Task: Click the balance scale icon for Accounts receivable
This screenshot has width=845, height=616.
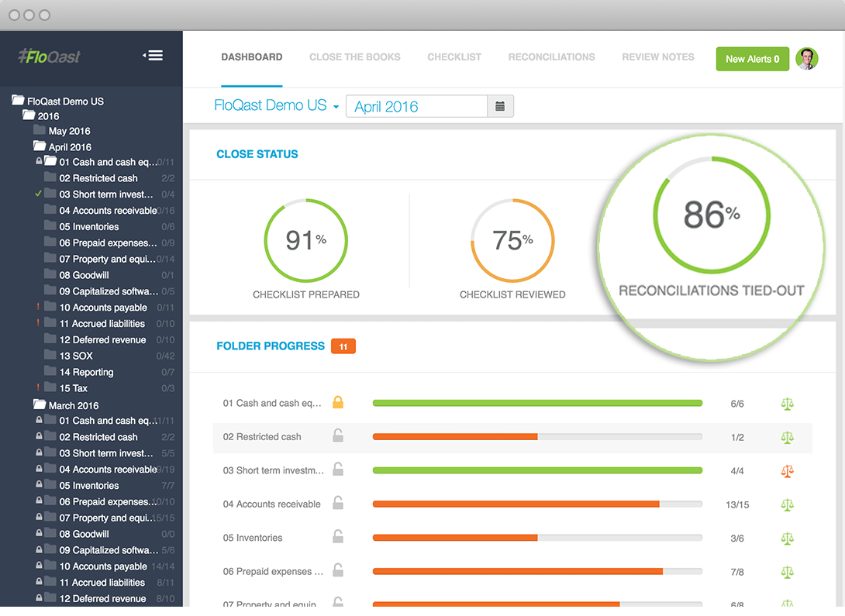Action: point(788,504)
